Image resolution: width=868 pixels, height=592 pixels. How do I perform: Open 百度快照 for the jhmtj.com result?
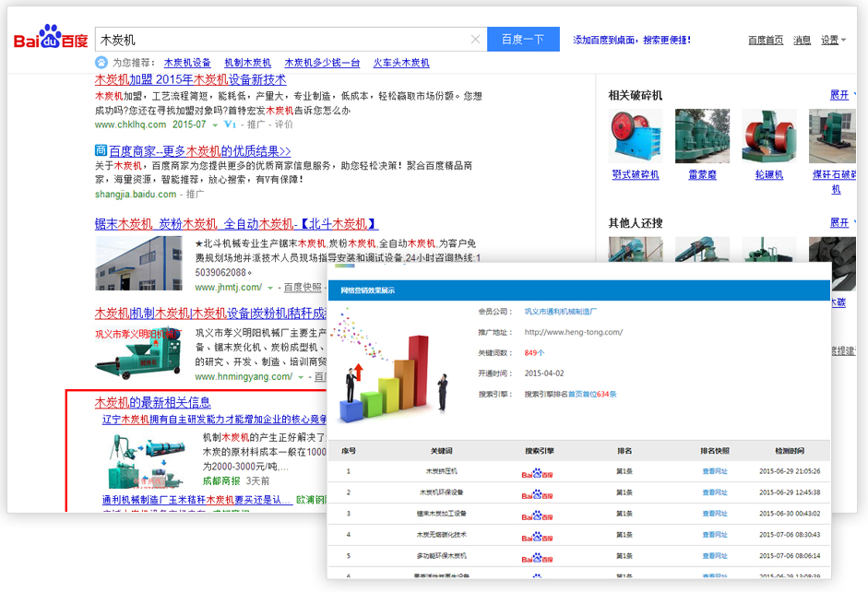click(303, 288)
